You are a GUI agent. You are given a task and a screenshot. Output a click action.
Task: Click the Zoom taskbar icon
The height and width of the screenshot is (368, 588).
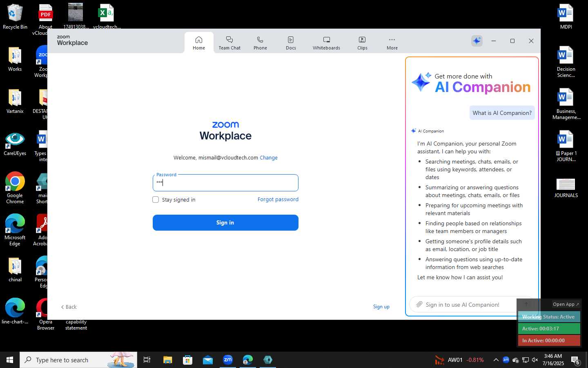(228, 360)
